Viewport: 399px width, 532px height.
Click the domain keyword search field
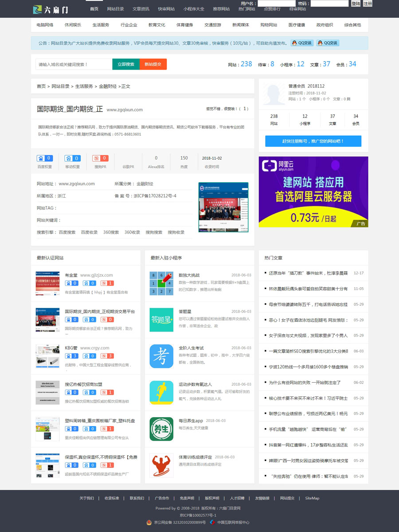(x=74, y=64)
